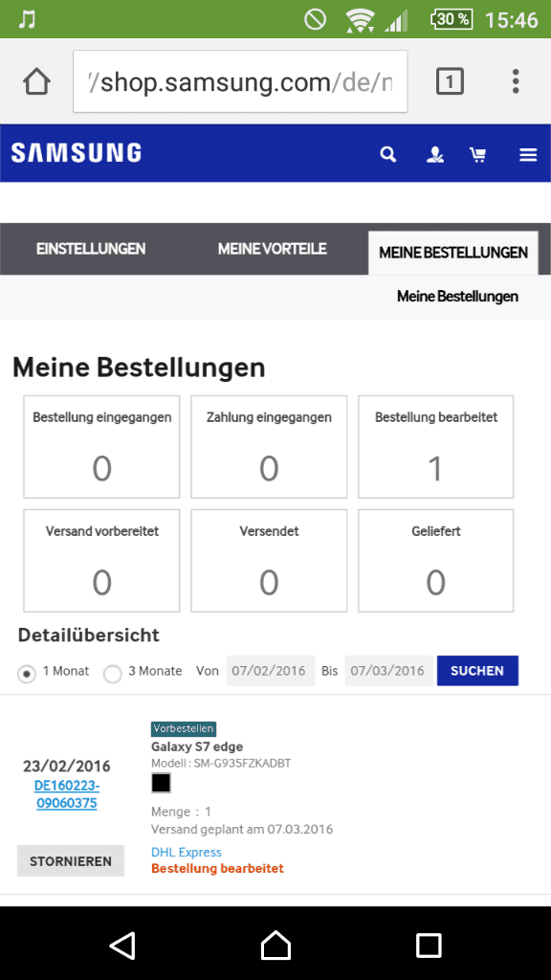
Task: Open the shopping cart icon
Action: [x=478, y=154]
